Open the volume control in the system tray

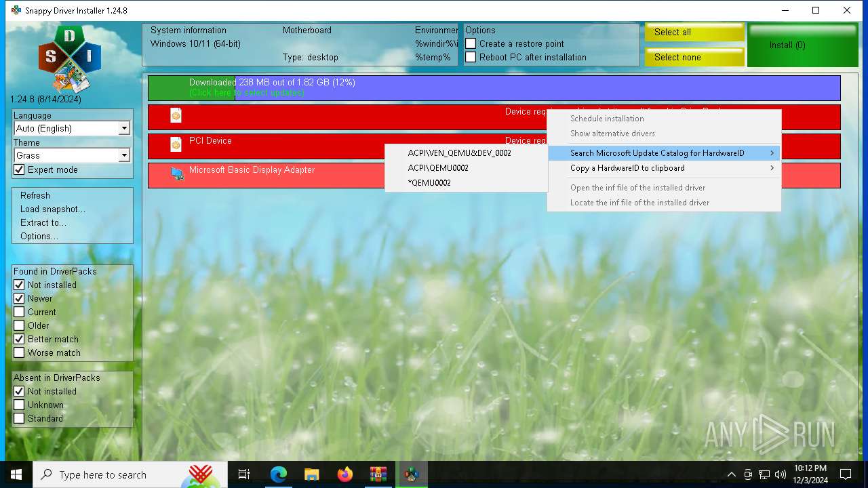click(781, 474)
